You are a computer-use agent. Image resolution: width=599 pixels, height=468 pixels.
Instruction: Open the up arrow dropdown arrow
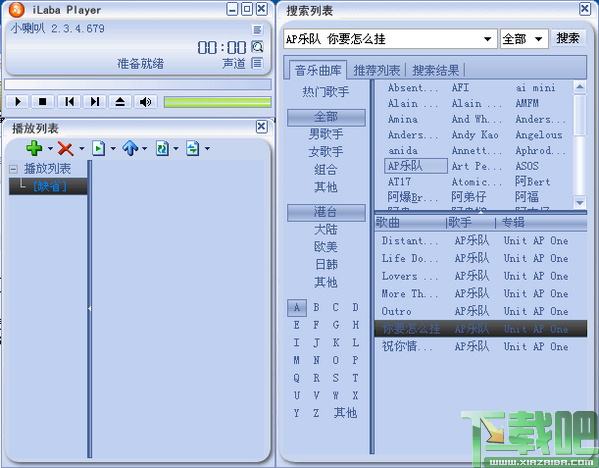(144, 148)
